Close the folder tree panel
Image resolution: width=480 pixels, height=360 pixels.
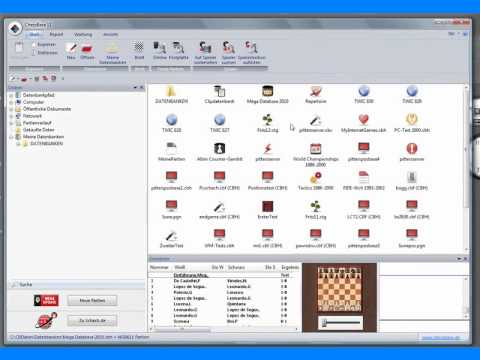point(142,87)
